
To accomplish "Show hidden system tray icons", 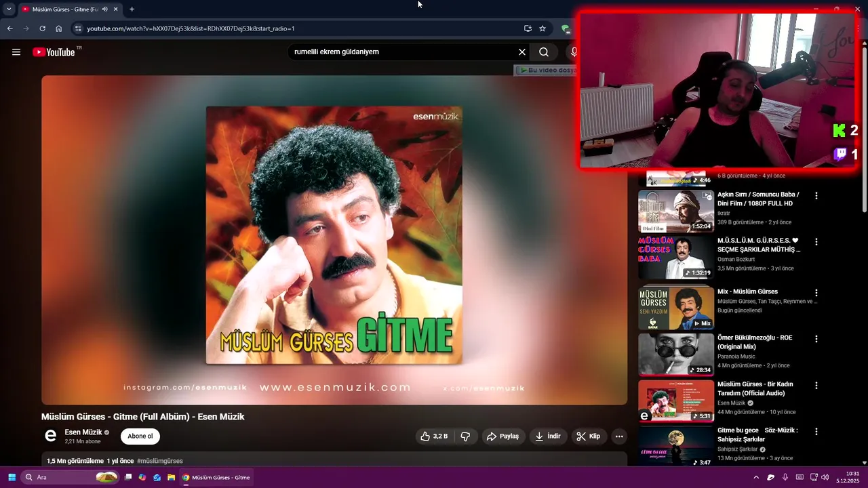I will pos(756,477).
